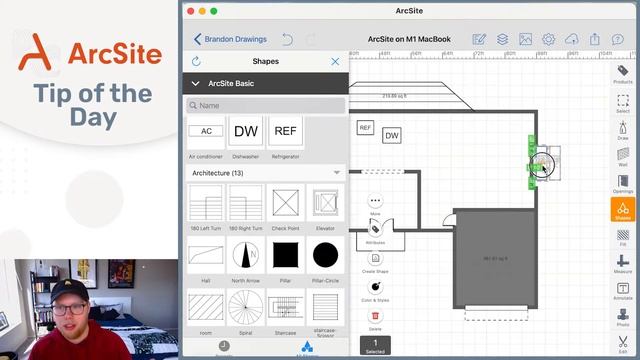Pick the Refrigerator REF shape

[285, 133]
